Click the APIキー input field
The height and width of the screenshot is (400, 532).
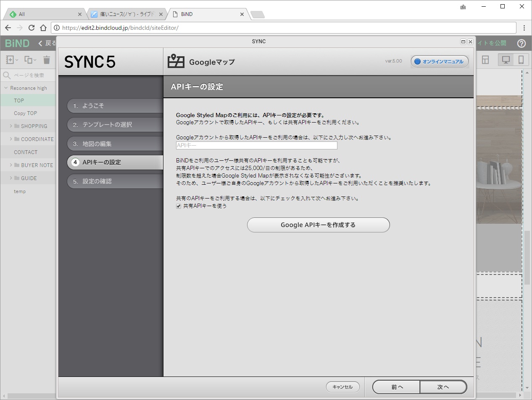(x=256, y=145)
